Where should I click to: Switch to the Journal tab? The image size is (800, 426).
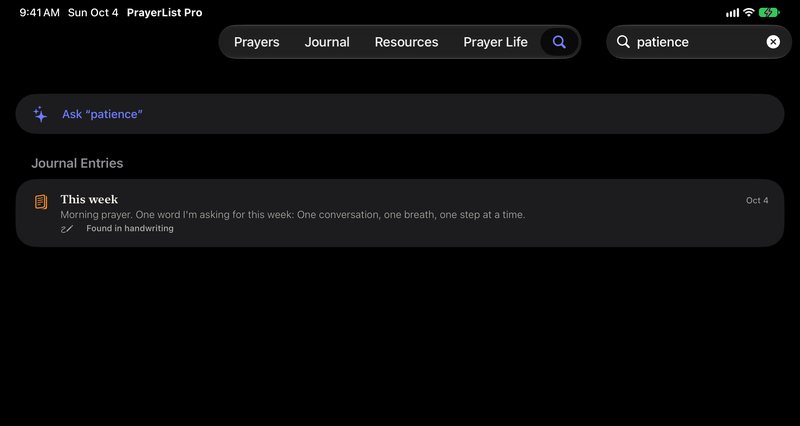click(x=327, y=42)
